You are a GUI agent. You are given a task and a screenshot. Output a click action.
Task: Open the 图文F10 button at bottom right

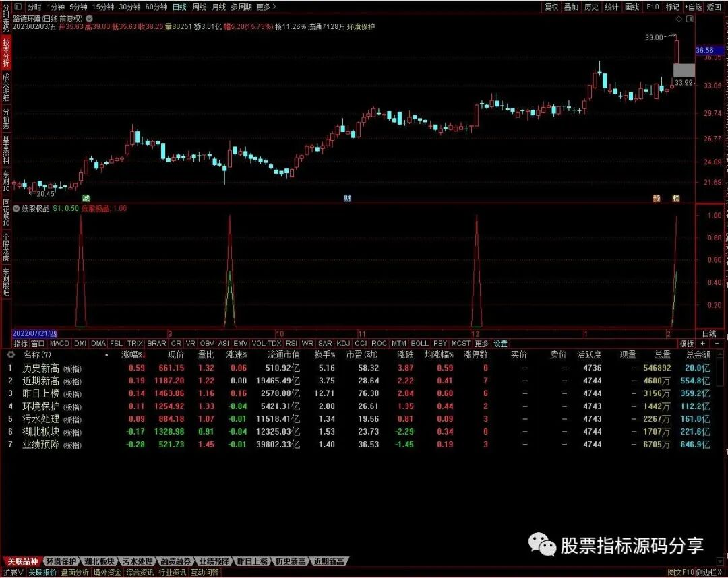click(x=681, y=573)
